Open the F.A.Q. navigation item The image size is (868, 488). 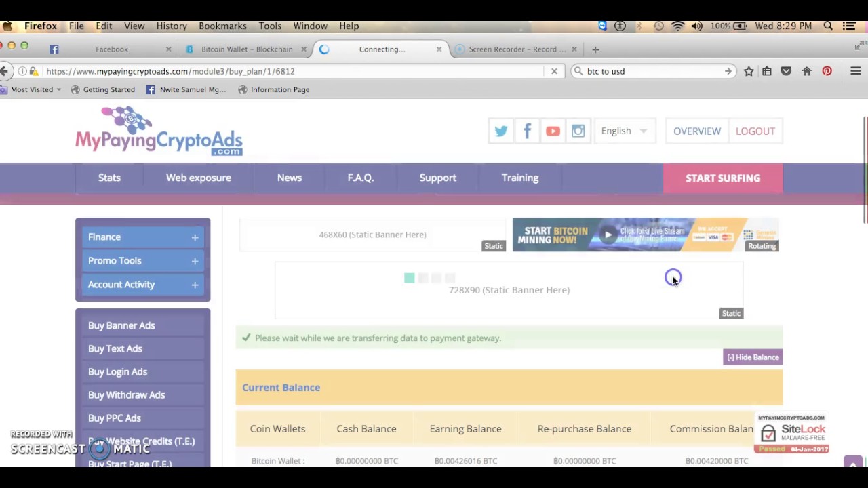pyautogui.click(x=361, y=178)
